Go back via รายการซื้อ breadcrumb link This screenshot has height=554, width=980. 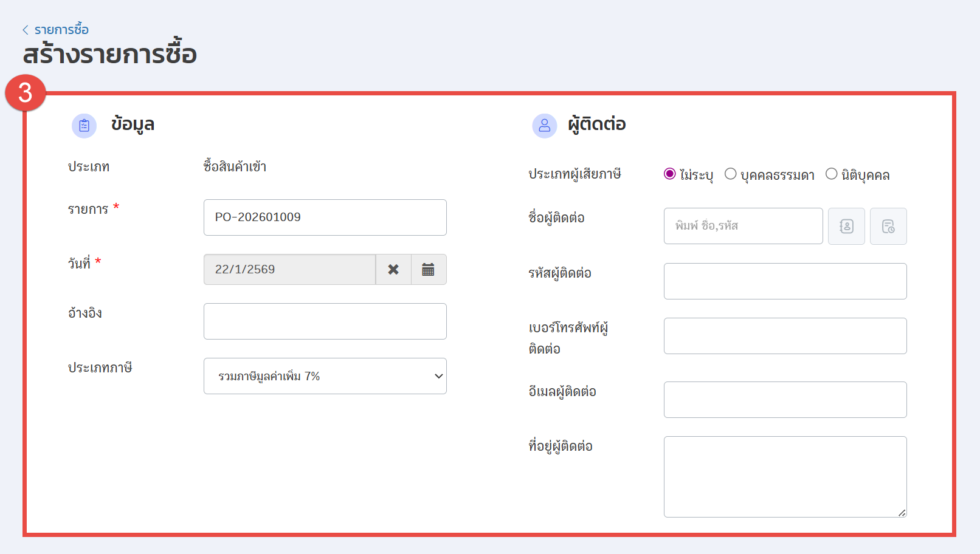61,30
